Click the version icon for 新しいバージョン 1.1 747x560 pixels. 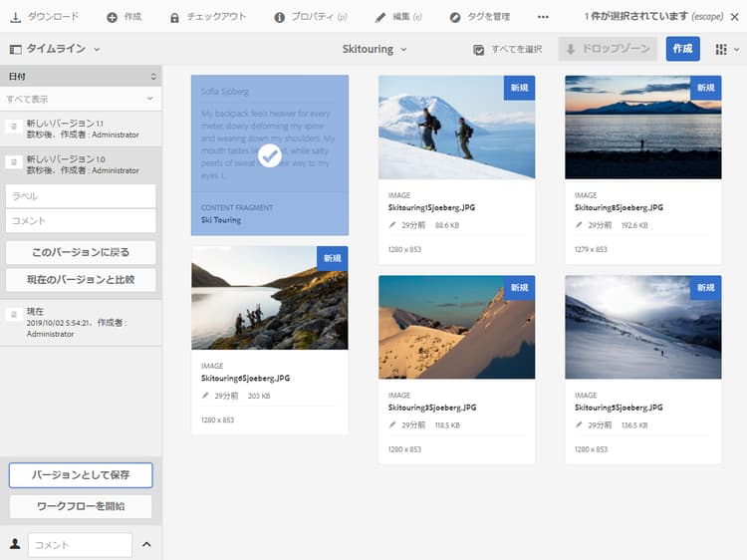point(14,127)
